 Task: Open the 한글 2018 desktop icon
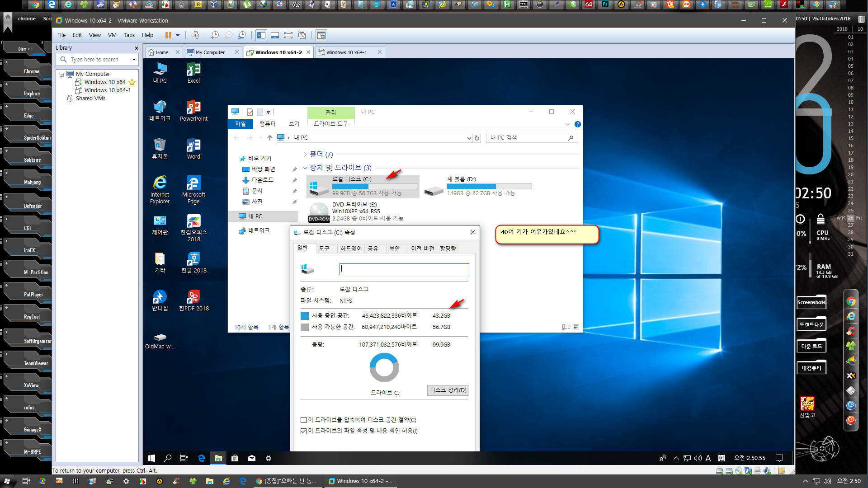click(193, 263)
